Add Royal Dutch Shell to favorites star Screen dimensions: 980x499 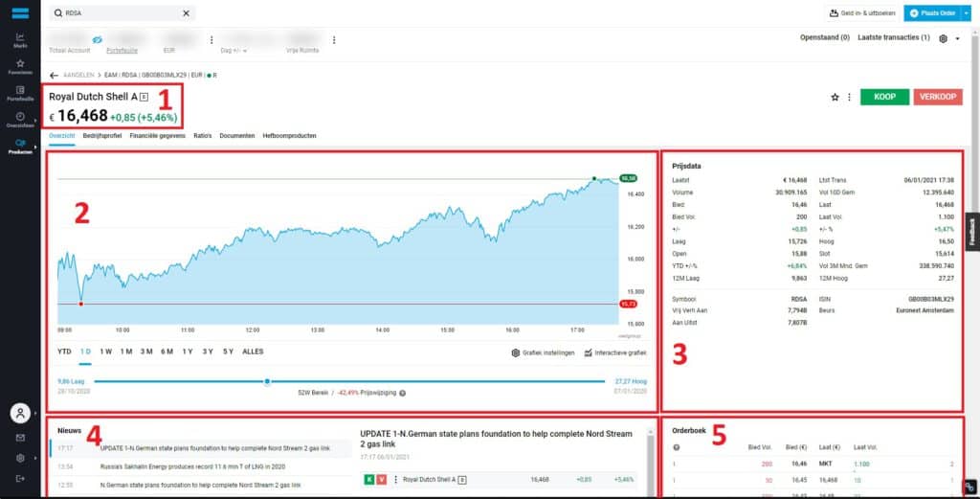point(835,97)
